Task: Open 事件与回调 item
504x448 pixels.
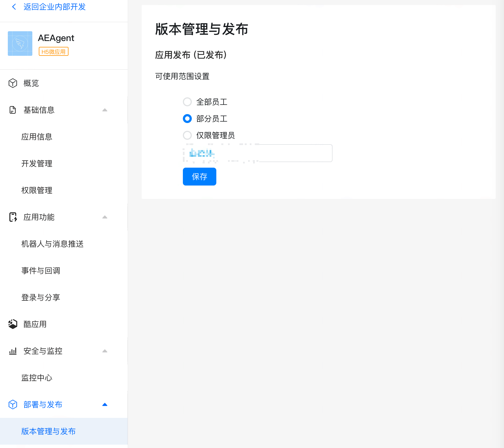Action: 41,271
